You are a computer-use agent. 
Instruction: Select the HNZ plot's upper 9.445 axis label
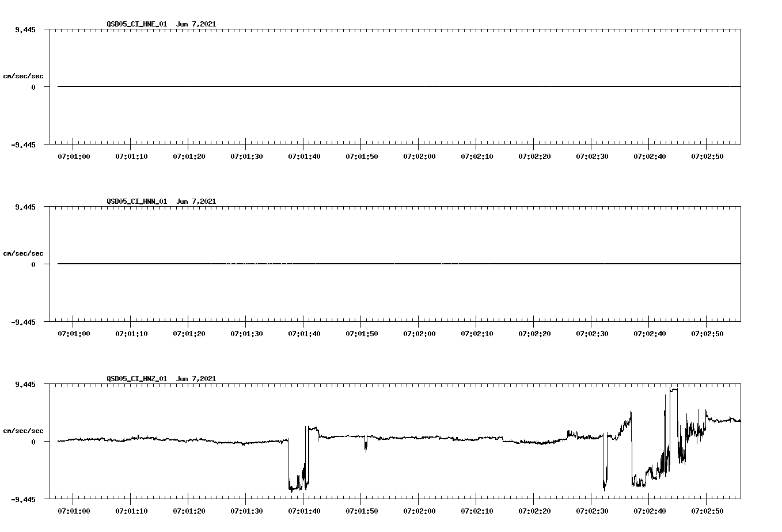26,384
